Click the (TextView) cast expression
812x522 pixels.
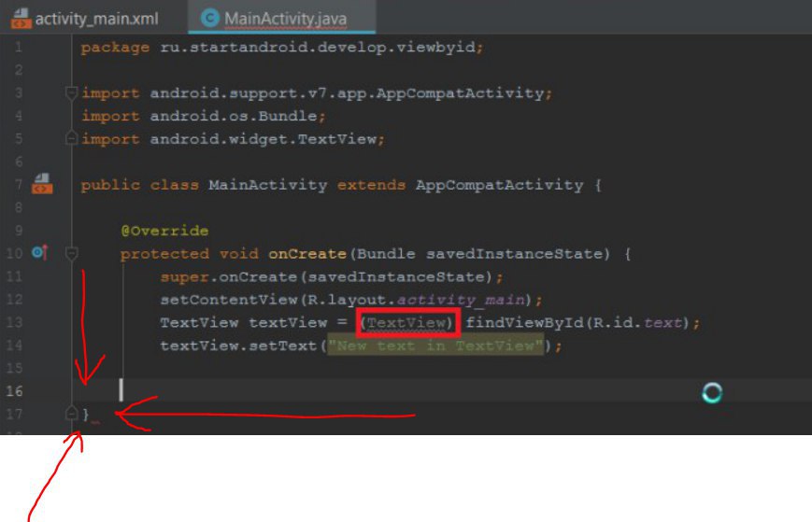click(408, 323)
